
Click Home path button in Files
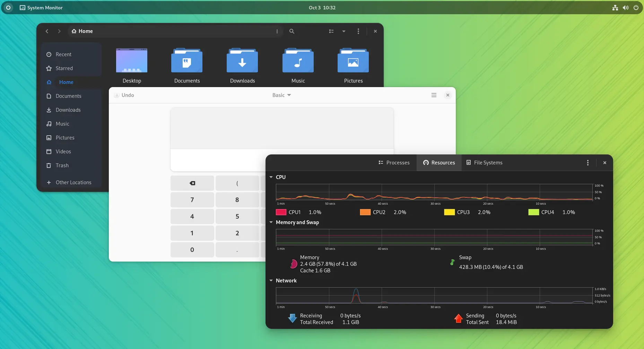(82, 31)
